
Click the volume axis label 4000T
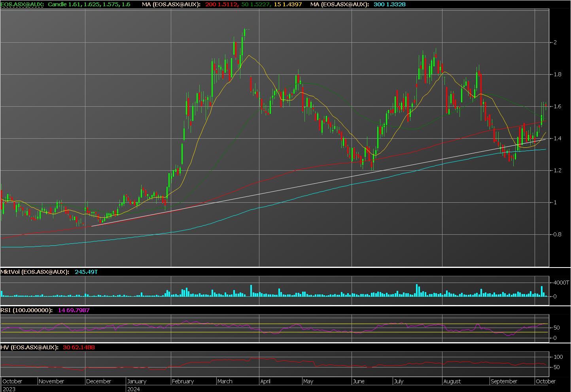561,283
